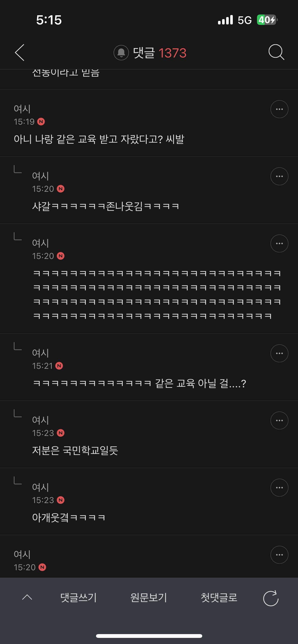This screenshot has width=298, height=644.
Task: Jump to first comment via 첫댓글로
Action: tap(219, 597)
